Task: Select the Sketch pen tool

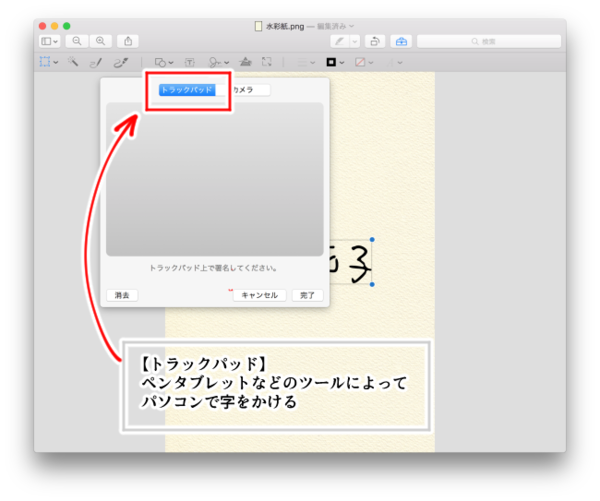Action: [x=96, y=62]
